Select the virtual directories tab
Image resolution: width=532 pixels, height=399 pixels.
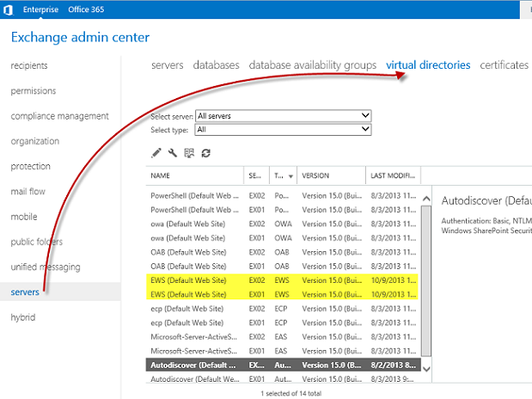(428, 64)
